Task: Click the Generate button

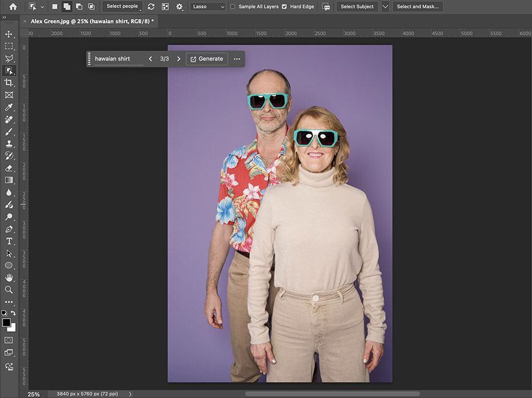Action: coord(207,59)
